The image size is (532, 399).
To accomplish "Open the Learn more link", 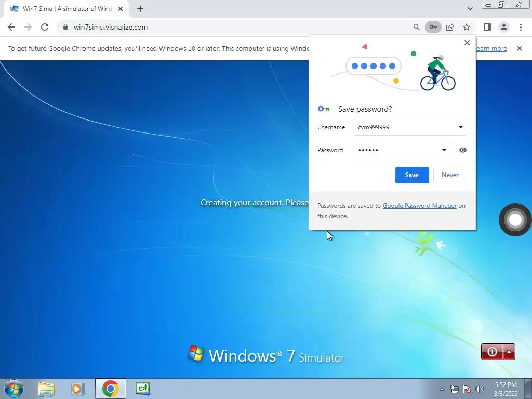I will pos(491,48).
